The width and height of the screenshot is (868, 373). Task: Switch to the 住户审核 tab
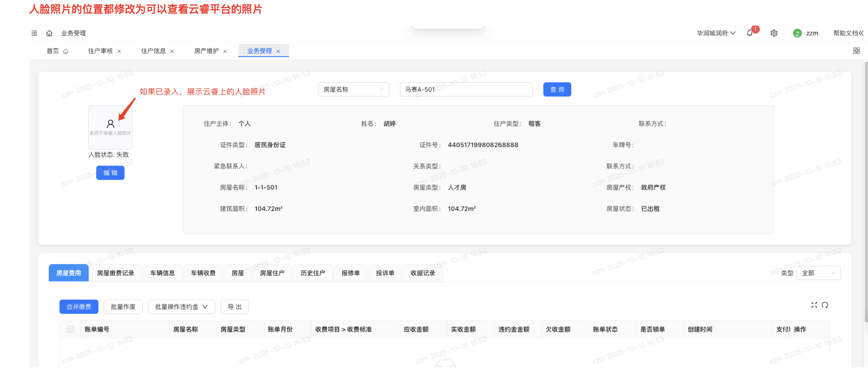100,51
